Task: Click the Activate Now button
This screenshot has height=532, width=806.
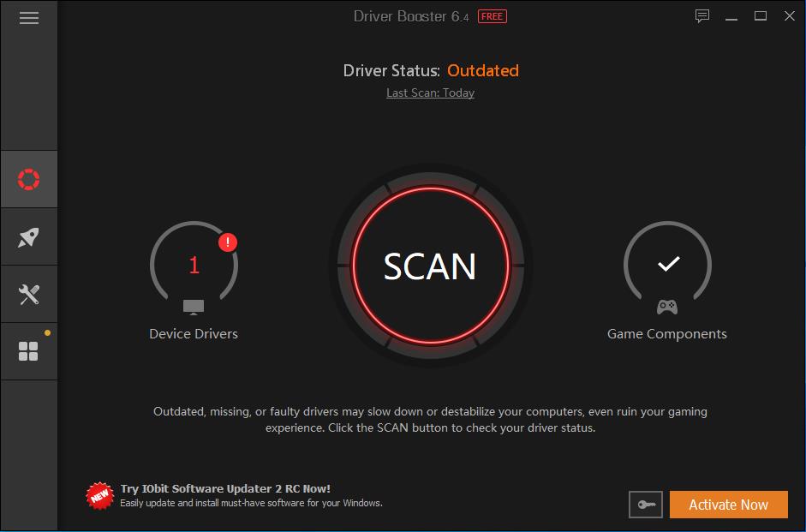Action: coord(728,505)
